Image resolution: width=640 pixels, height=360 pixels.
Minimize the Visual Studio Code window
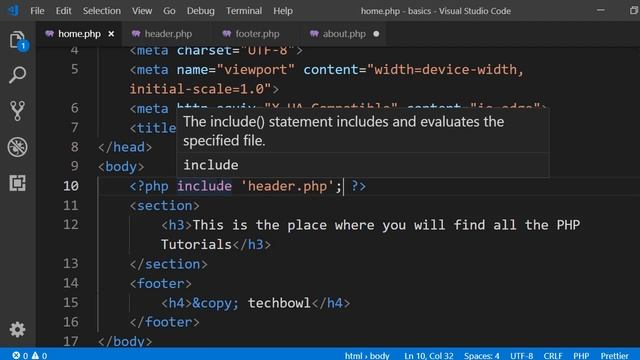click(601, 11)
